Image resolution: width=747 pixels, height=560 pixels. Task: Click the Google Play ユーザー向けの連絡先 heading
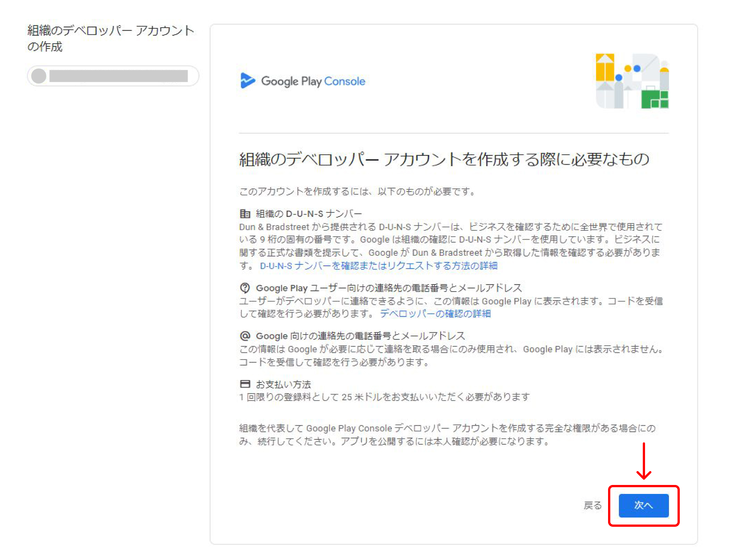point(388,288)
